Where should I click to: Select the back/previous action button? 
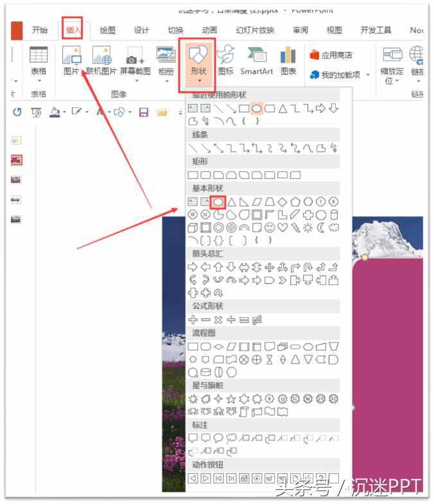pyautogui.click(x=193, y=478)
